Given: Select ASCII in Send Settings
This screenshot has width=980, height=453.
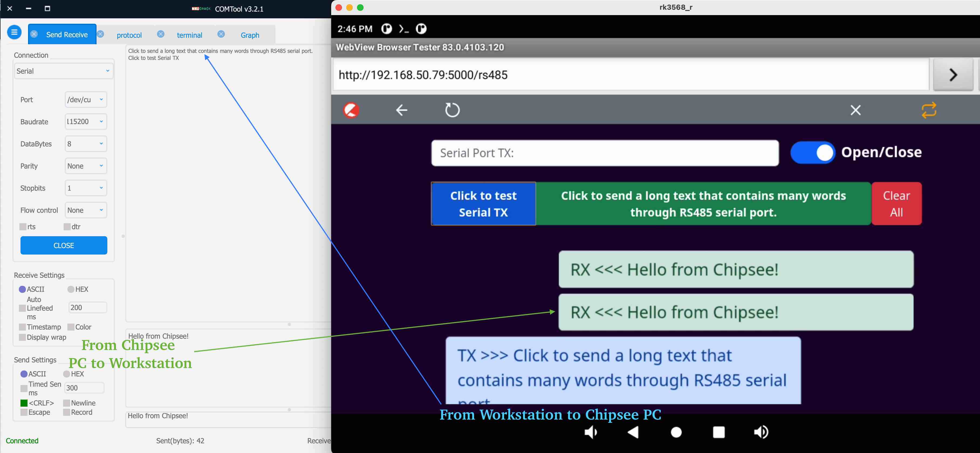Looking at the screenshot, I should (24, 374).
